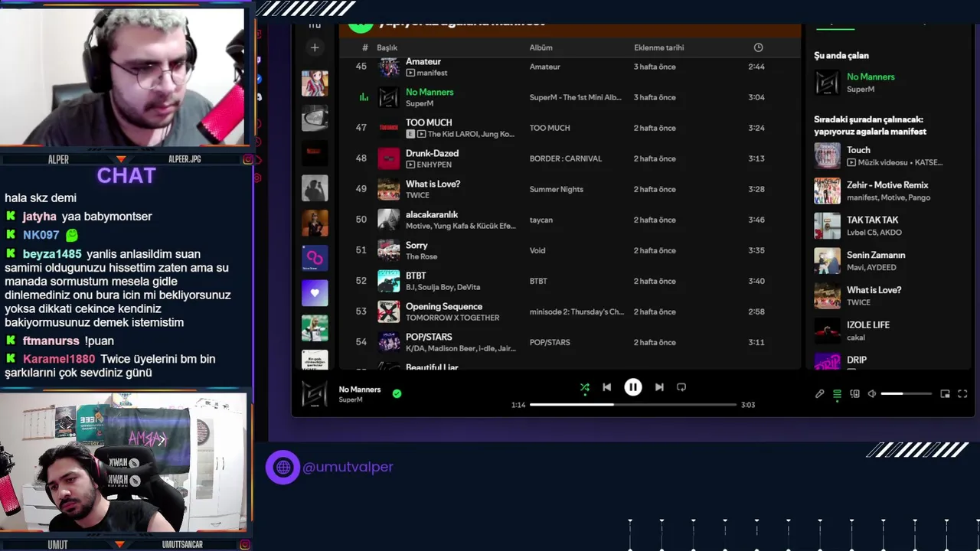
Task: Select the BTBT track title
Action: [416, 275]
